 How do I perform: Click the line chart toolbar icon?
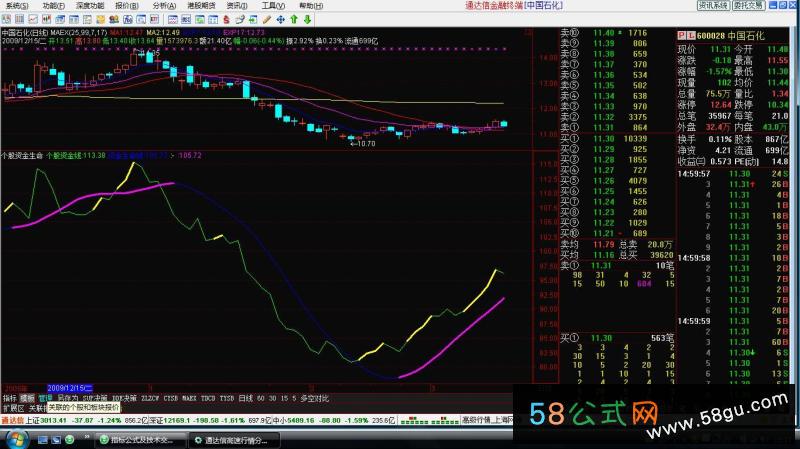[x=33, y=19]
